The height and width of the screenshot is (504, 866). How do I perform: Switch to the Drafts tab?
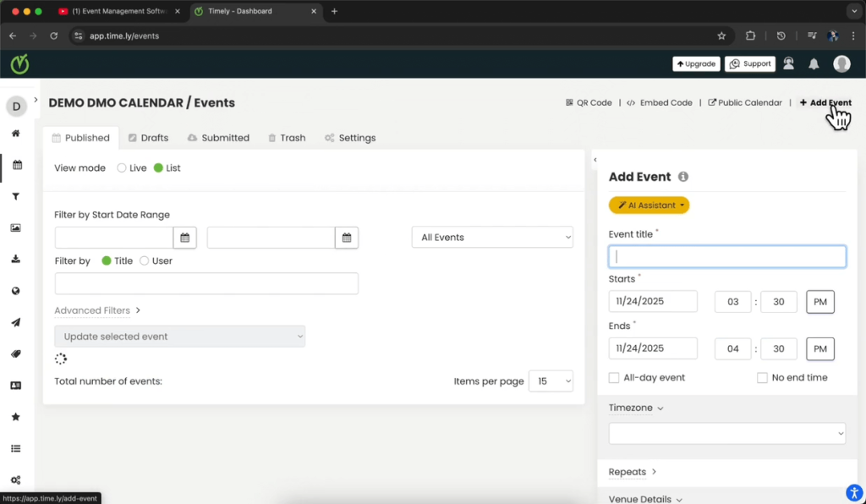148,137
